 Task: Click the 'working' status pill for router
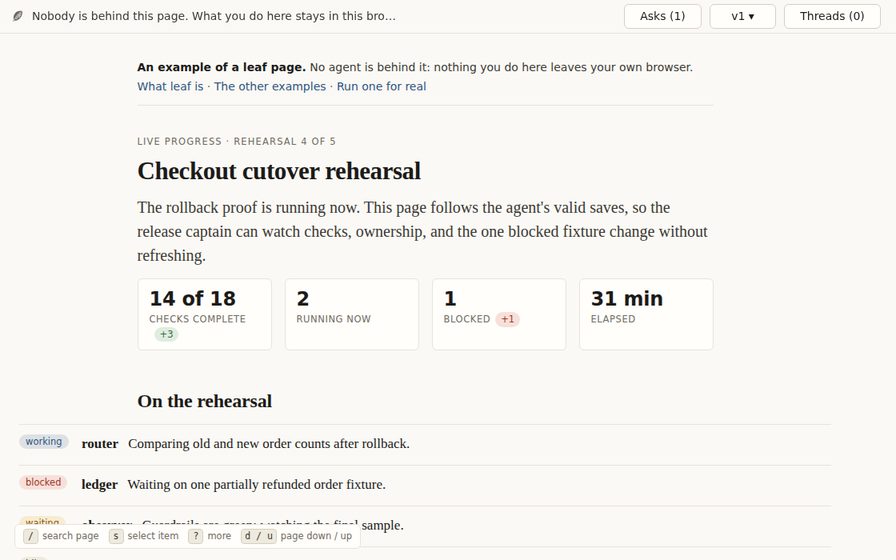point(44,442)
